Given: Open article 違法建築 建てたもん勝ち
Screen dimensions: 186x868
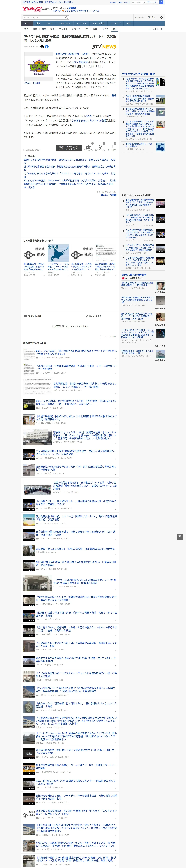Looking at the screenshot, I should [75, 549].
